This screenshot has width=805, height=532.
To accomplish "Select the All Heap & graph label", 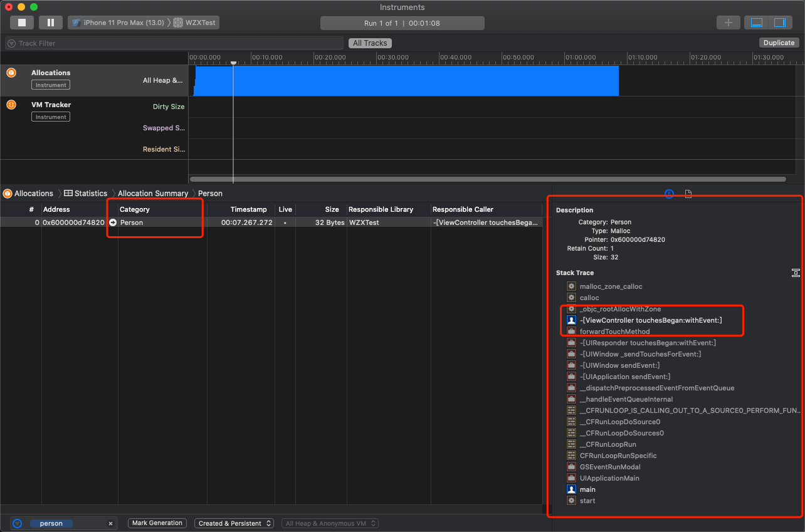I will 163,80.
